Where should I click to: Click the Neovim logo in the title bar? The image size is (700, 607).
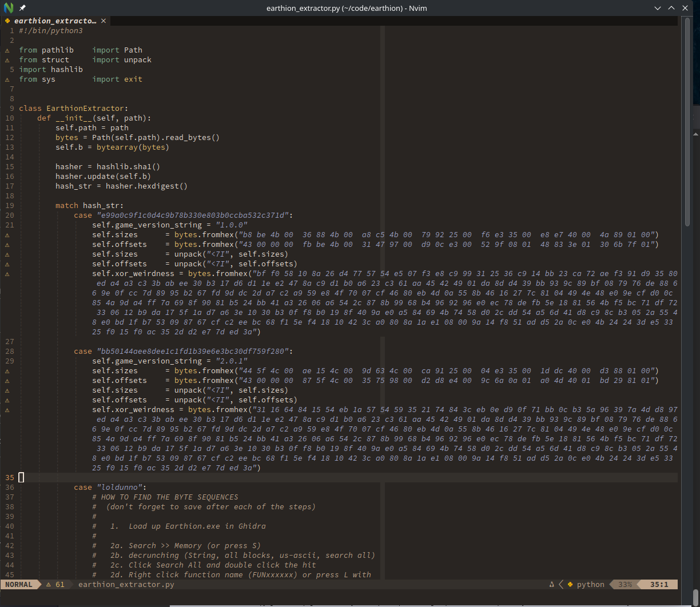pos(9,8)
